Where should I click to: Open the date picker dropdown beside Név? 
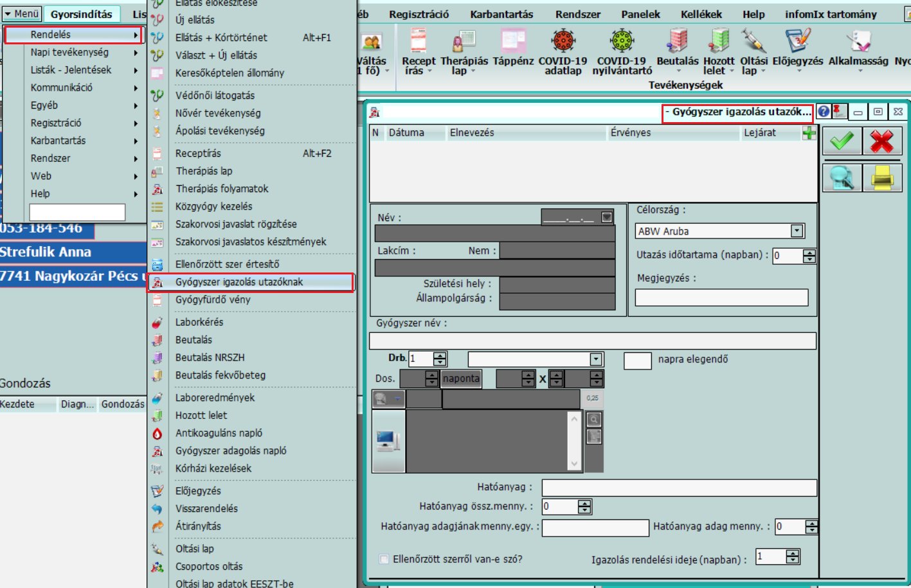(606, 217)
